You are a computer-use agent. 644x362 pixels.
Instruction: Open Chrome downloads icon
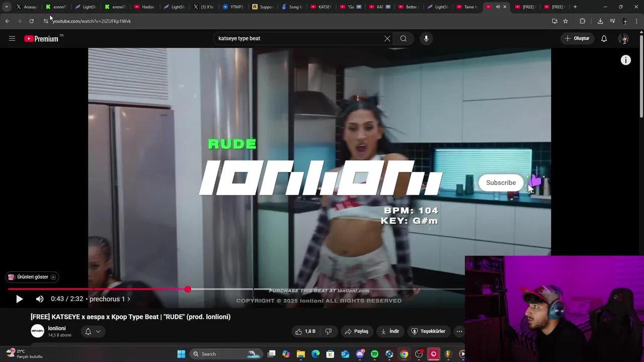pos(600,21)
